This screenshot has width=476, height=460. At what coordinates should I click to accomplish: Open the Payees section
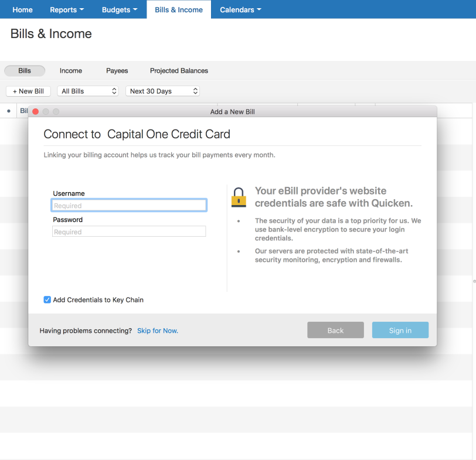tap(117, 71)
